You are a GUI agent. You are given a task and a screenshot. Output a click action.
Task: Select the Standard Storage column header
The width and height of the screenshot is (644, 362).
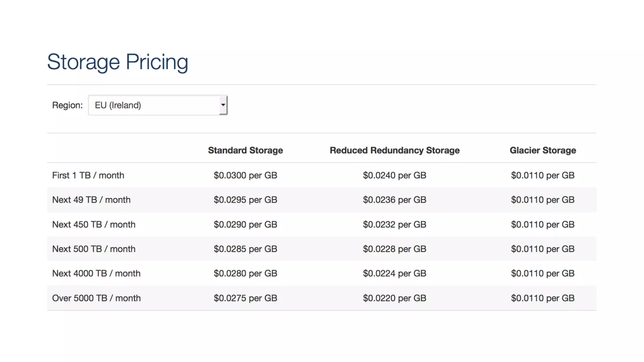click(245, 151)
